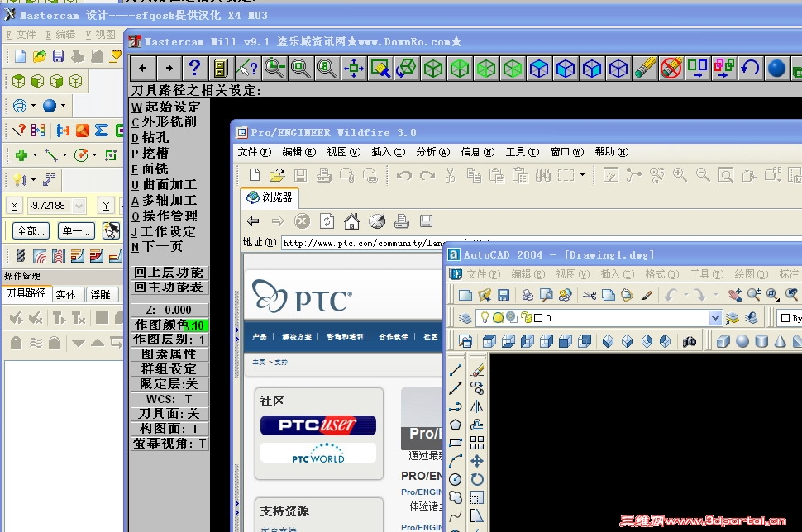Image resolution: width=802 pixels, height=532 pixels.
Task: Click AutoCAD plot printer icon
Action: point(528,294)
